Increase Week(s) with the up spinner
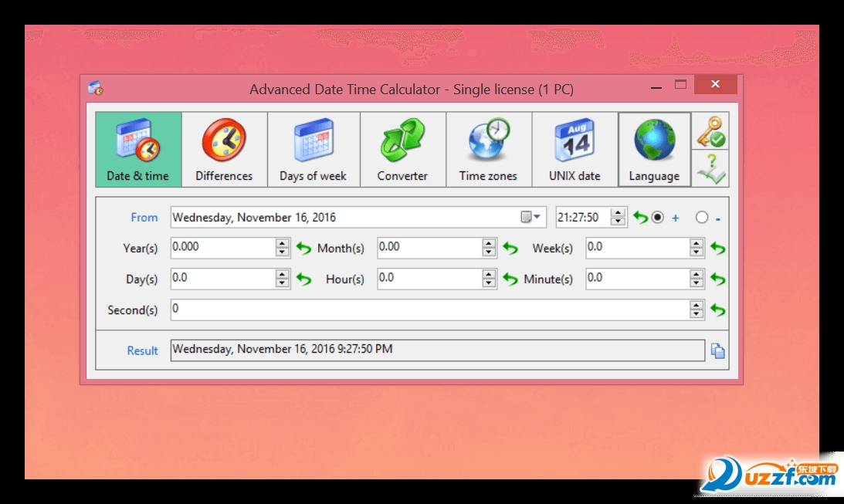 click(697, 243)
